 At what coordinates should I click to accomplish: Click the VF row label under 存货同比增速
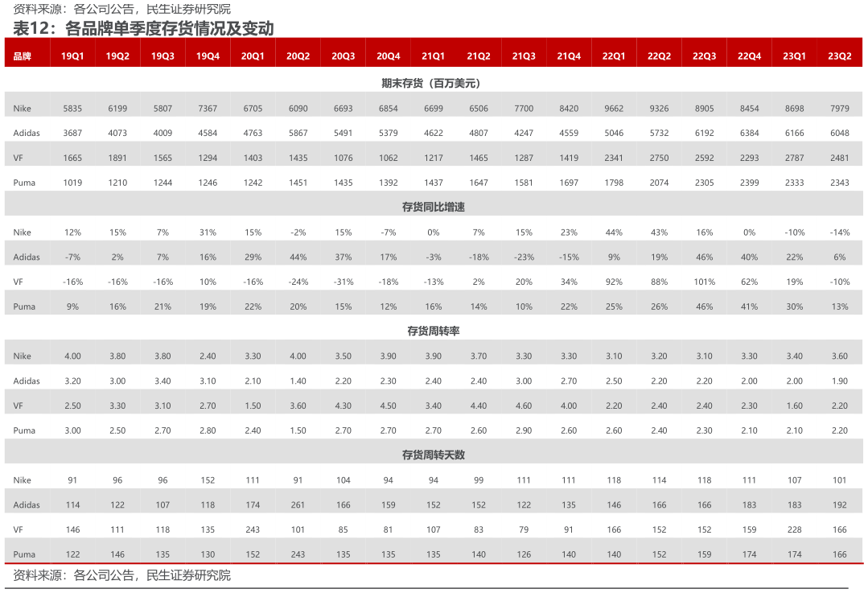click(x=19, y=282)
